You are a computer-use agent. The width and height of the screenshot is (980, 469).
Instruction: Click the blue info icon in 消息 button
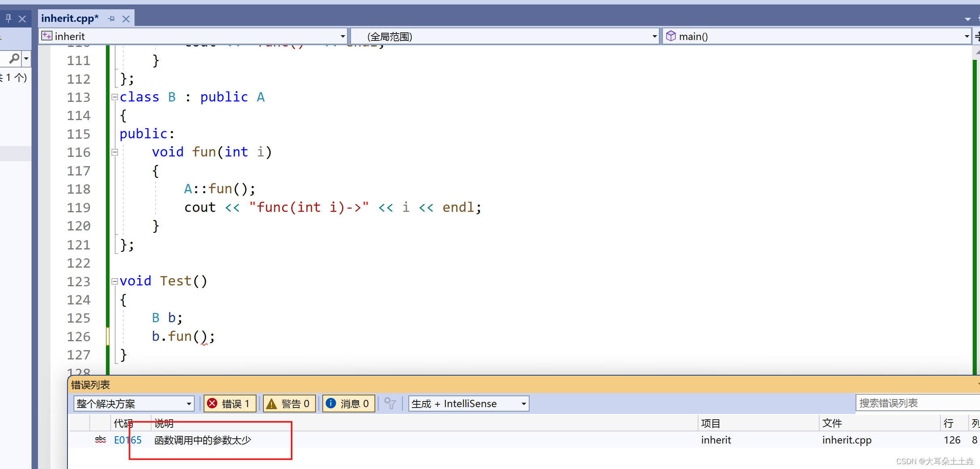point(331,403)
